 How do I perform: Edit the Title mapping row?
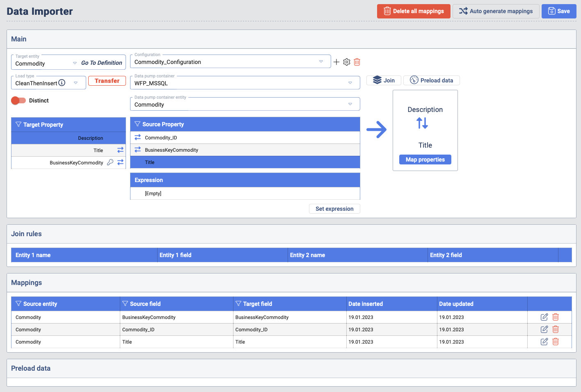point(544,342)
